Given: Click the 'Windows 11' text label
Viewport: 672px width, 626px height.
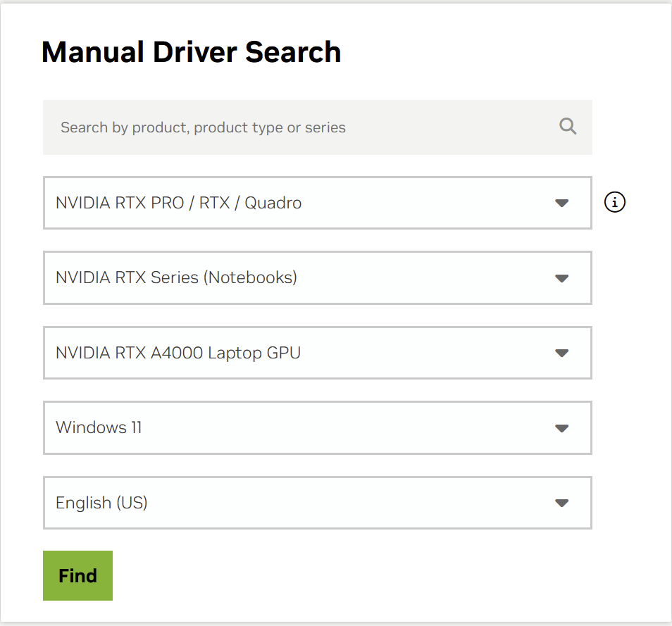Looking at the screenshot, I should pyautogui.click(x=99, y=427).
